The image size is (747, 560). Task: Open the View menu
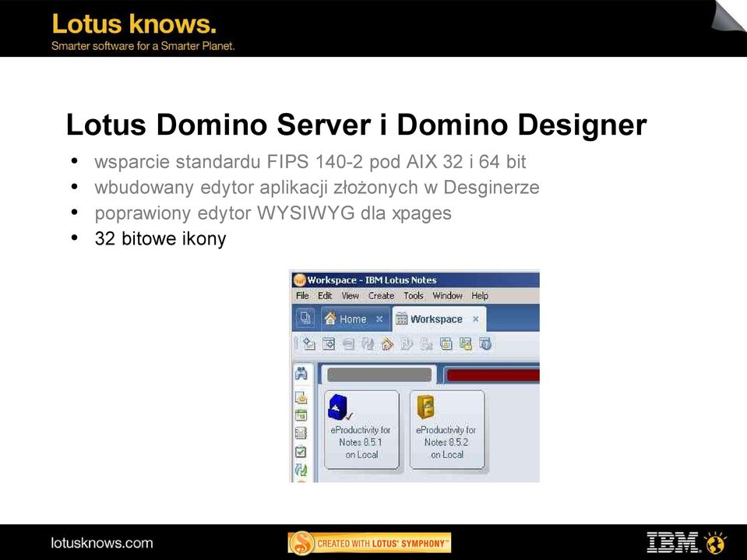351,296
